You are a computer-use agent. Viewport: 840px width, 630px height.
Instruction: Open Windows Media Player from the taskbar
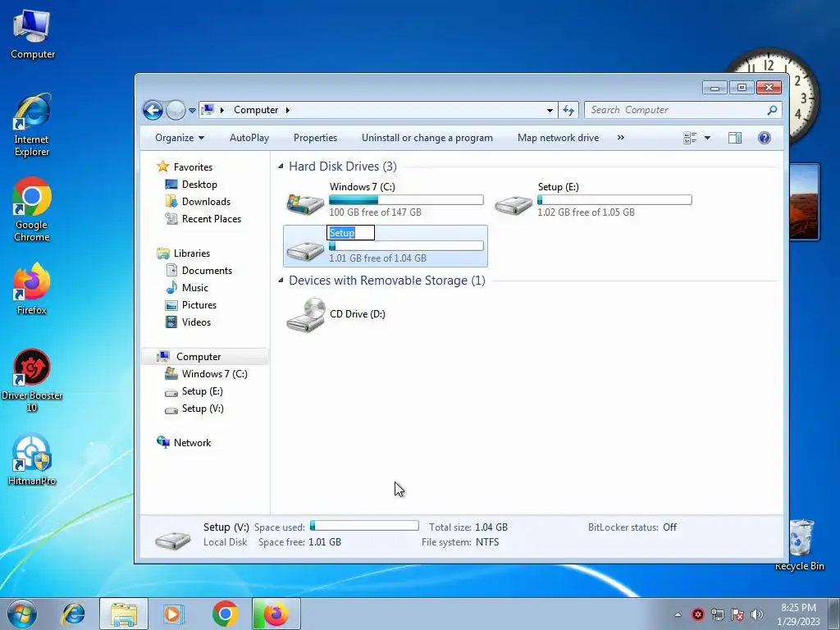[174, 614]
